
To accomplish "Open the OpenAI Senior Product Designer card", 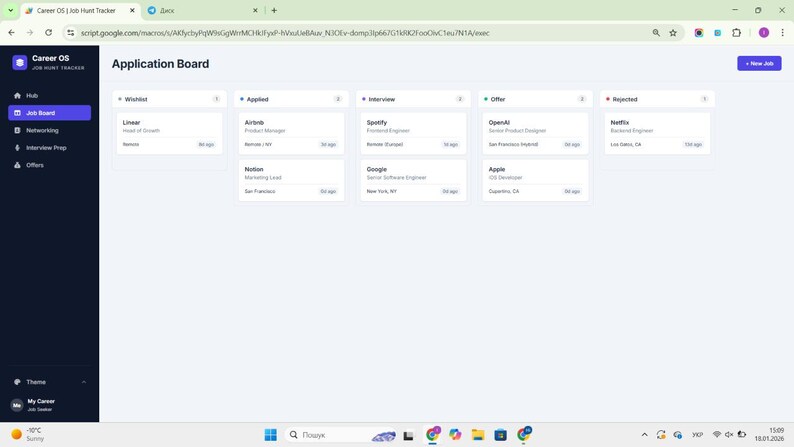I will click(x=535, y=134).
